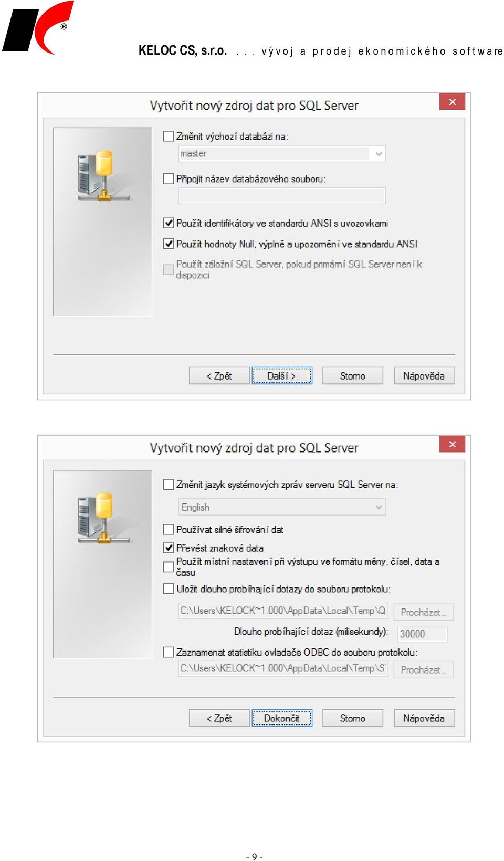Image resolution: width=504 pixels, height=861 pixels.
Task: Click the server database icon in top dialog
Action: (102, 175)
